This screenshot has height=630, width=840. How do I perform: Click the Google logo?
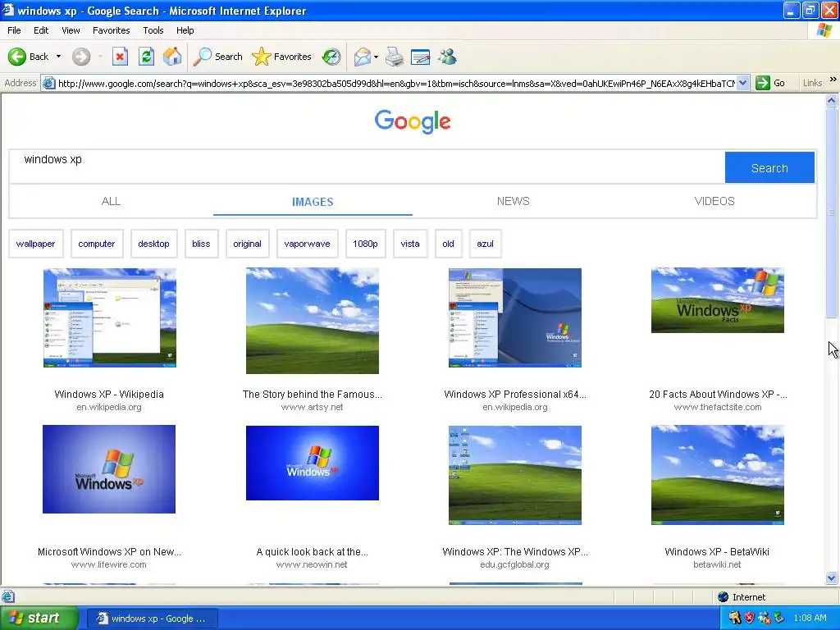click(413, 121)
